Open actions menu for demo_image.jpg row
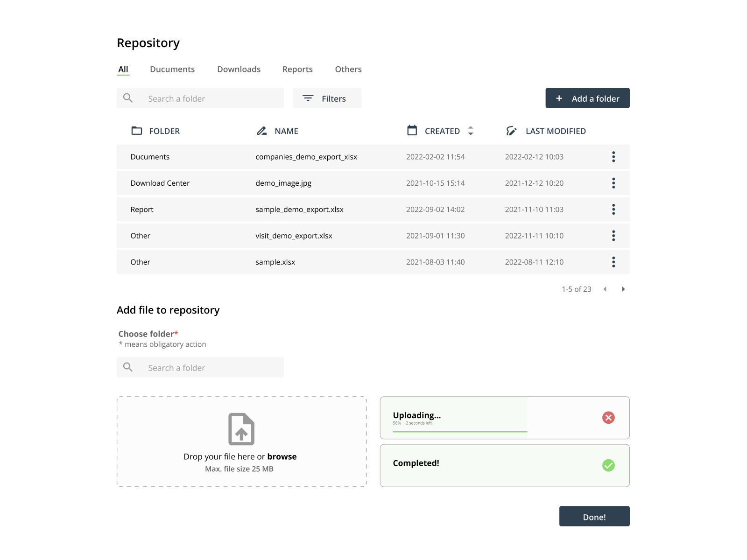 tap(613, 183)
